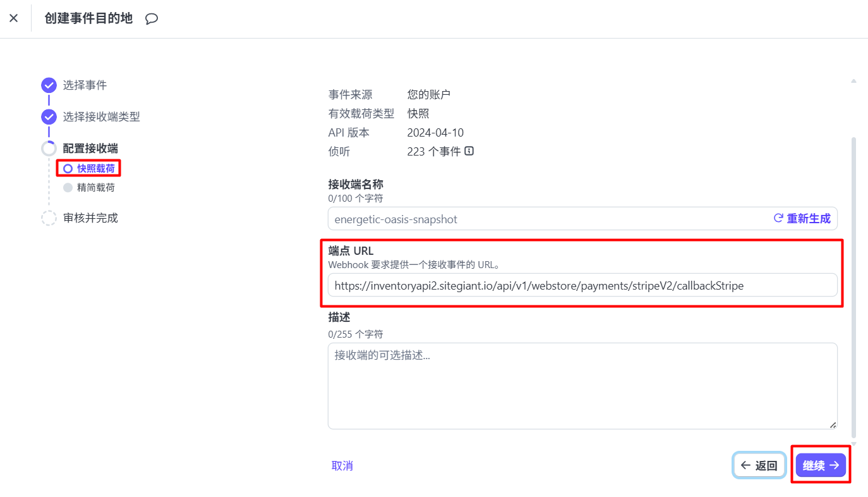Jump to the 审核并完成 step label
This screenshot has width=868, height=497.
pyautogui.click(x=90, y=218)
